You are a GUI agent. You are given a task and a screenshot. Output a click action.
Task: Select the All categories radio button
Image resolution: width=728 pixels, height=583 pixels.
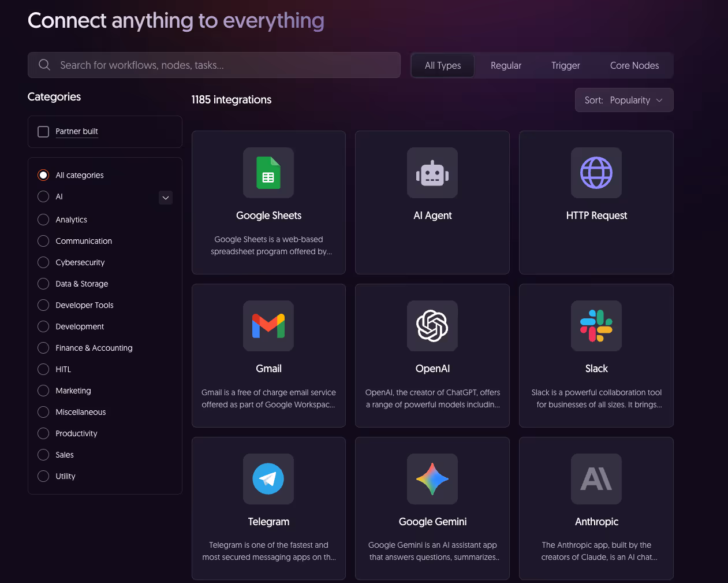pos(43,175)
